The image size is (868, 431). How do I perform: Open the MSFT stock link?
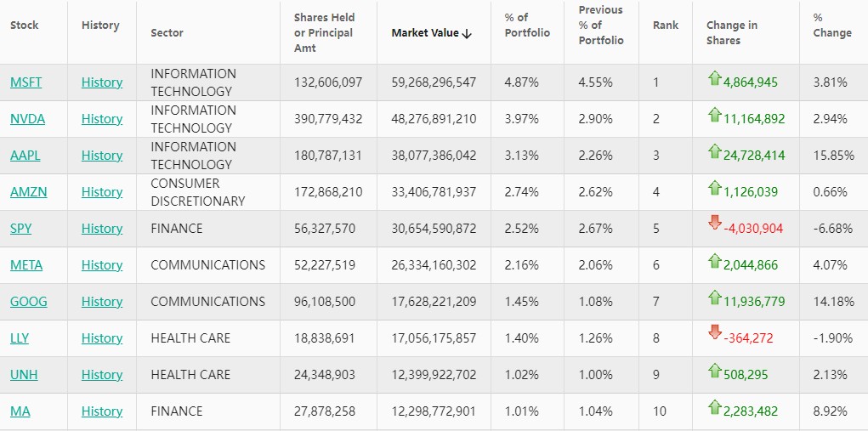click(x=26, y=82)
